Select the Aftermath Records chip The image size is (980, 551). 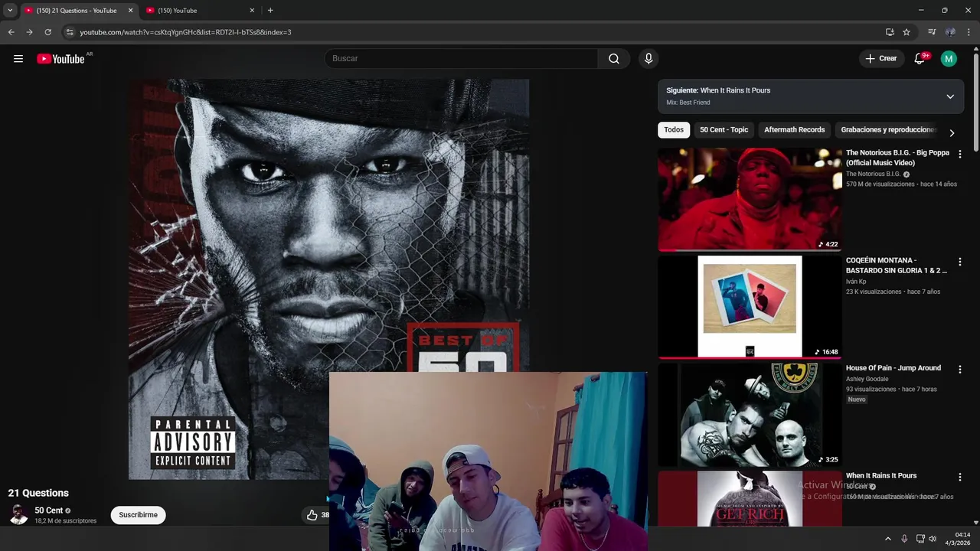click(794, 130)
